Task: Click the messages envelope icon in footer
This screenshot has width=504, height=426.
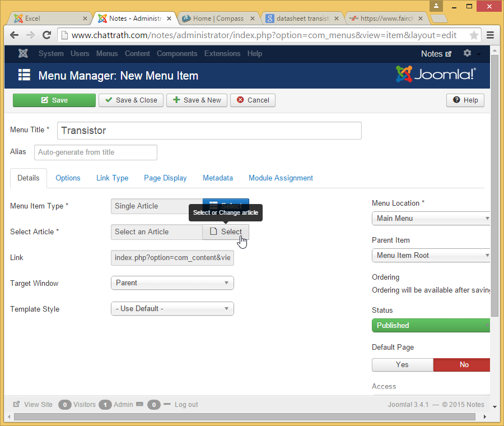Action: click(x=139, y=404)
